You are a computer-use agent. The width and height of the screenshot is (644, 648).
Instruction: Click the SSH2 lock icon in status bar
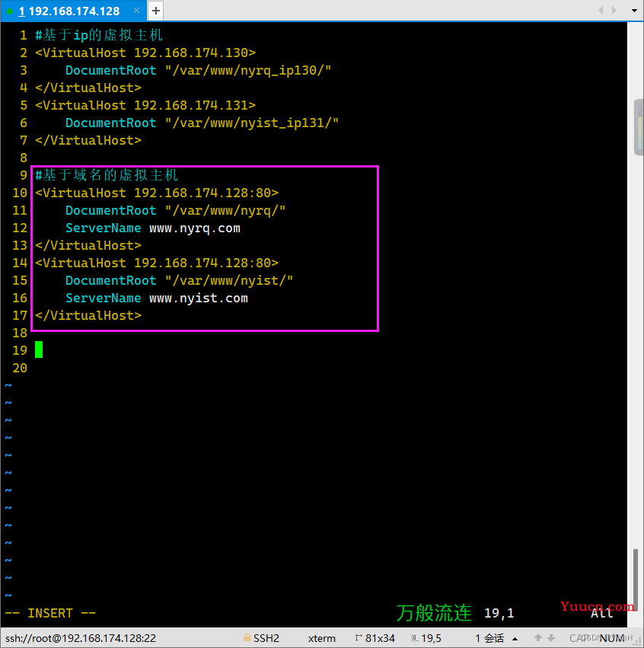click(247, 637)
